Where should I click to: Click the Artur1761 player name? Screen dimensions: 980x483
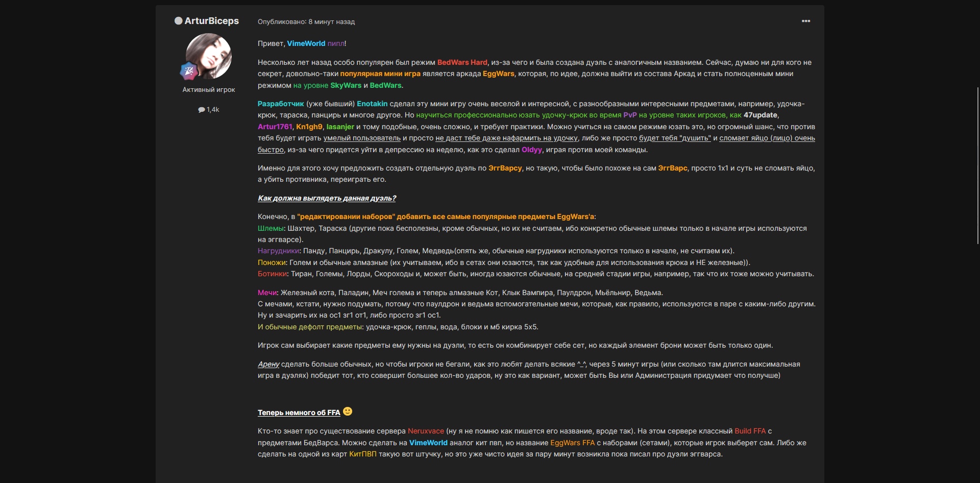tap(275, 127)
